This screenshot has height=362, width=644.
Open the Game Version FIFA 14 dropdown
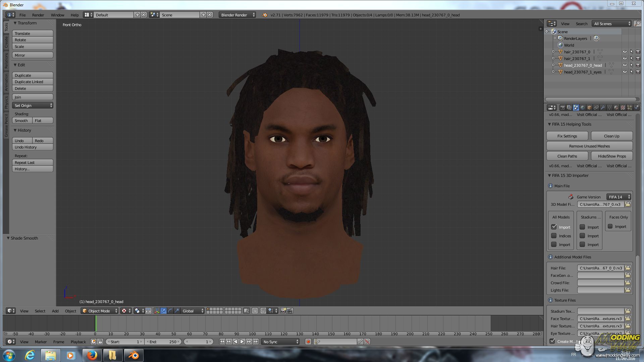(x=619, y=197)
